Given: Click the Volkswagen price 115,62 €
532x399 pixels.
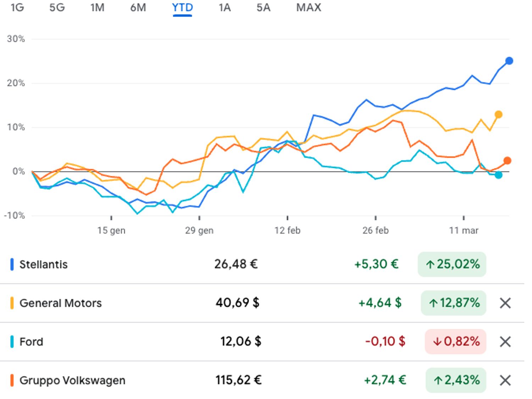Looking at the screenshot, I should pyautogui.click(x=238, y=380).
